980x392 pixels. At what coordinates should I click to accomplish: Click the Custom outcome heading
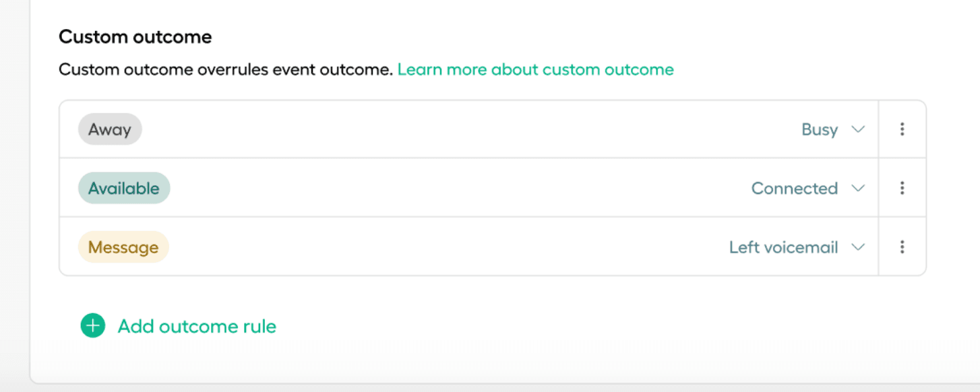coord(135,36)
